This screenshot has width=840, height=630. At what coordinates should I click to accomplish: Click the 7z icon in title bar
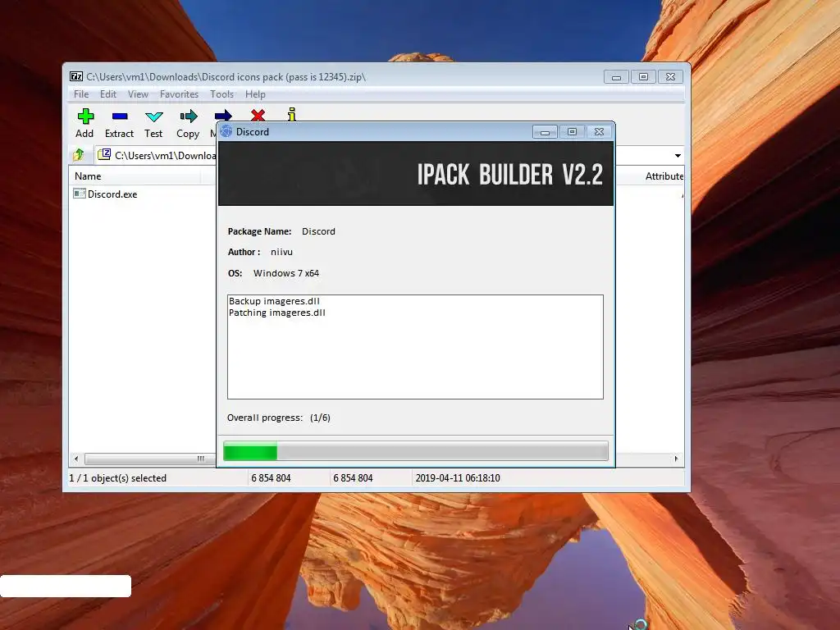(76, 76)
